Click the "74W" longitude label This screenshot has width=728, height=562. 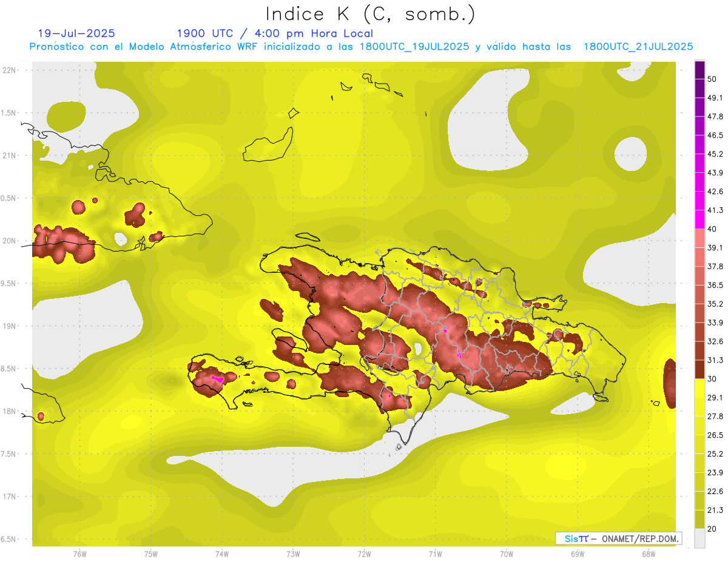pos(222,554)
